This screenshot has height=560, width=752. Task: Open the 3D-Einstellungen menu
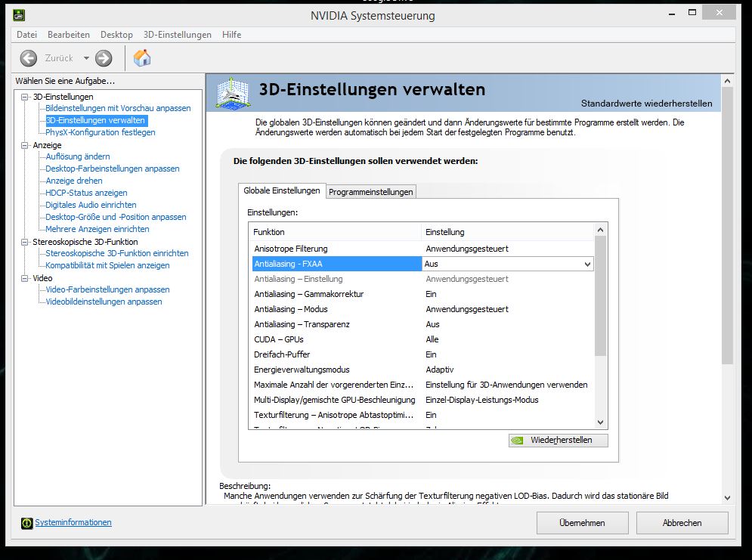(x=178, y=35)
